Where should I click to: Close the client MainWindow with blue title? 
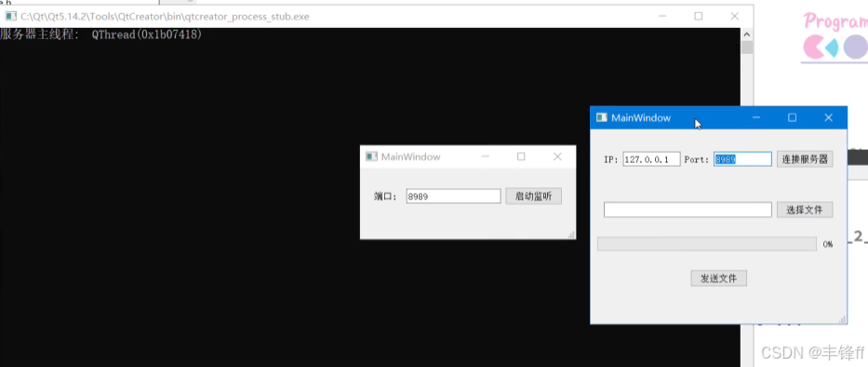(x=829, y=117)
